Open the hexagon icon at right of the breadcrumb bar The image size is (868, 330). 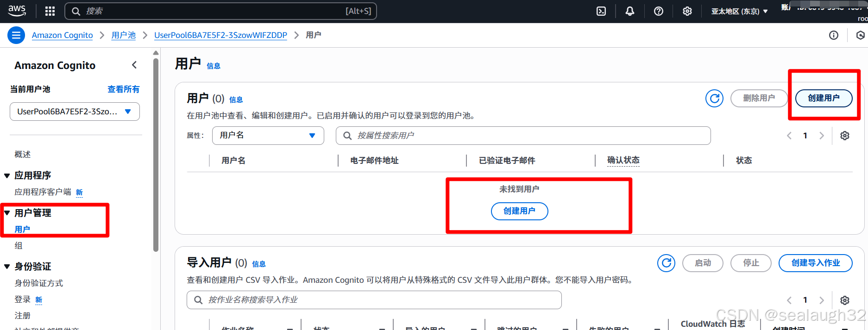point(861,35)
